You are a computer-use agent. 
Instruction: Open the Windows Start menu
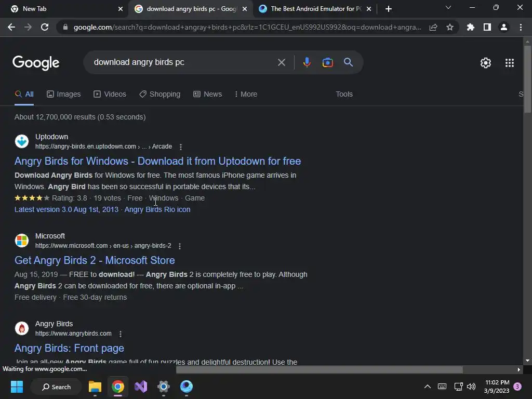17,387
